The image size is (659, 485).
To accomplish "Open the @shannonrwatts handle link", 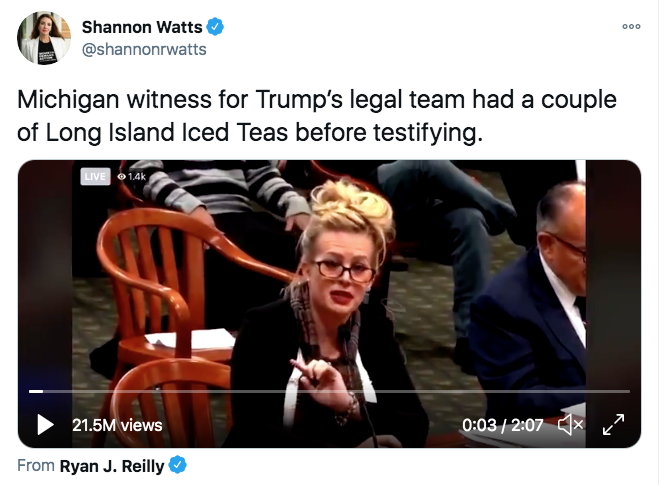I will click(x=144, y=50).
